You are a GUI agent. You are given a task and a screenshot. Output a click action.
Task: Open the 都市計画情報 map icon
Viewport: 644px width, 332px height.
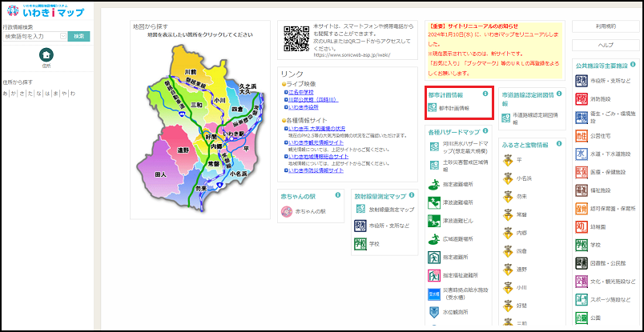(x=432, y=108)
